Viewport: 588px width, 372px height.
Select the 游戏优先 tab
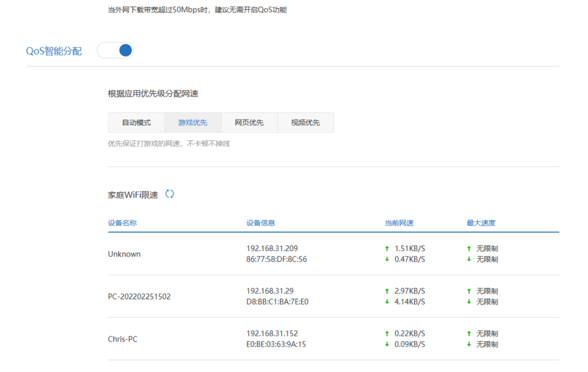(x=193, y=123)
